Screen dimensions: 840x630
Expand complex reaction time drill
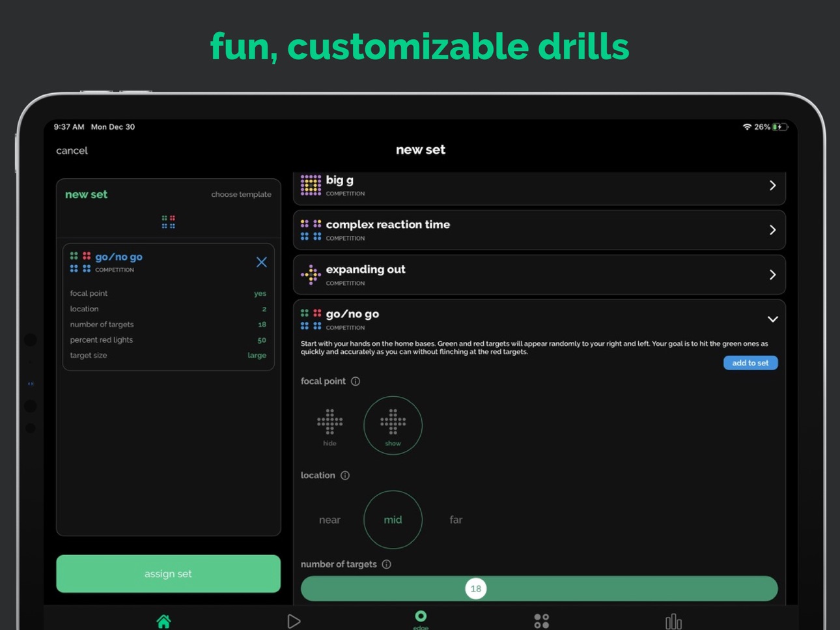tap(772, 230)
